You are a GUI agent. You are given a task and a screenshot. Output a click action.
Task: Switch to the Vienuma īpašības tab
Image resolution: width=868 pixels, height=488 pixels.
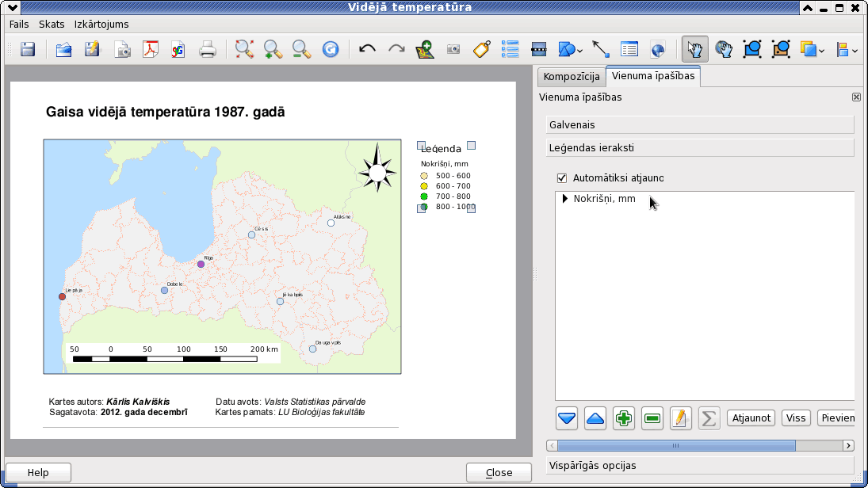tap(653, 76)
